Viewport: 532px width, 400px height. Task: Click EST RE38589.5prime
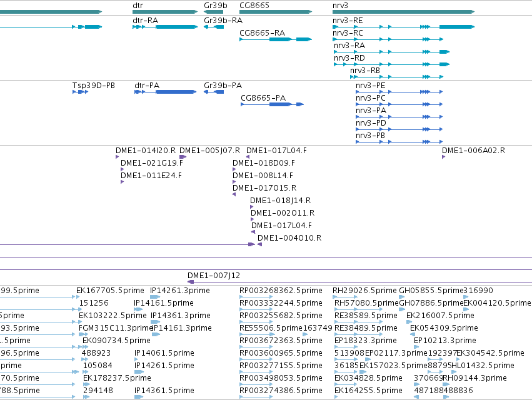366,316
